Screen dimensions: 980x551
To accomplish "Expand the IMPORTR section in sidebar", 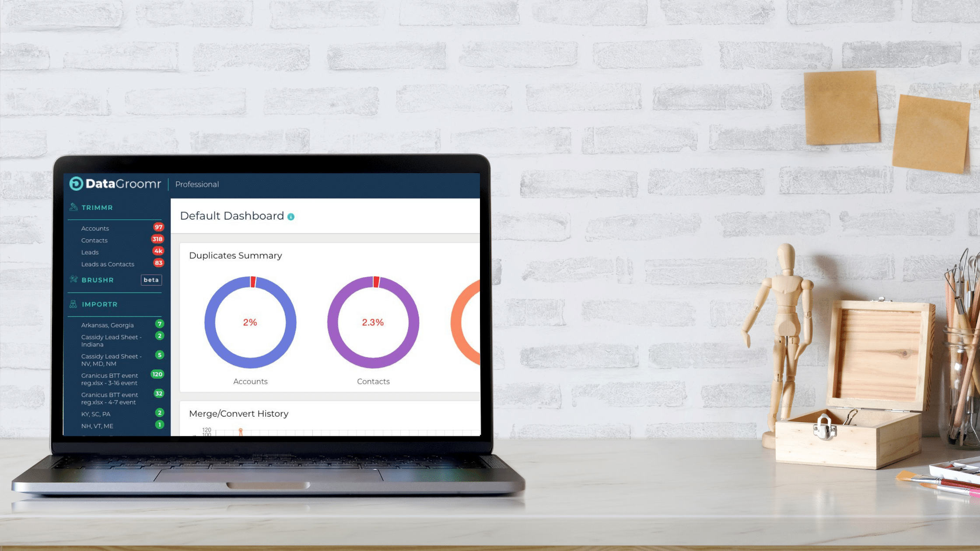I will [100, 304].
